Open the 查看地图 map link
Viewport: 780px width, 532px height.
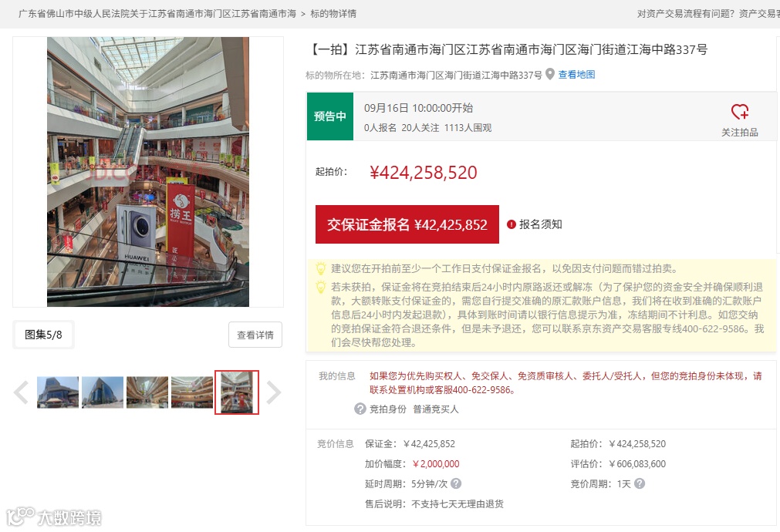click(x=576, y=75)
